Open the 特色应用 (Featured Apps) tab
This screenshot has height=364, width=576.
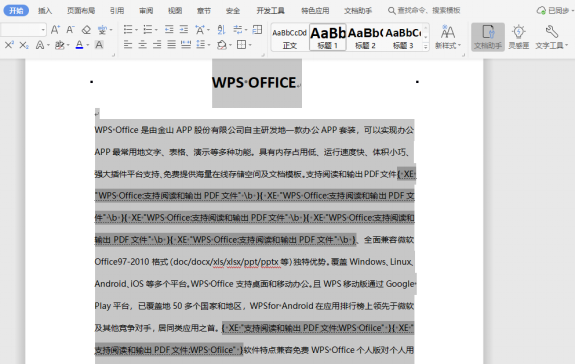click(315, 11)
